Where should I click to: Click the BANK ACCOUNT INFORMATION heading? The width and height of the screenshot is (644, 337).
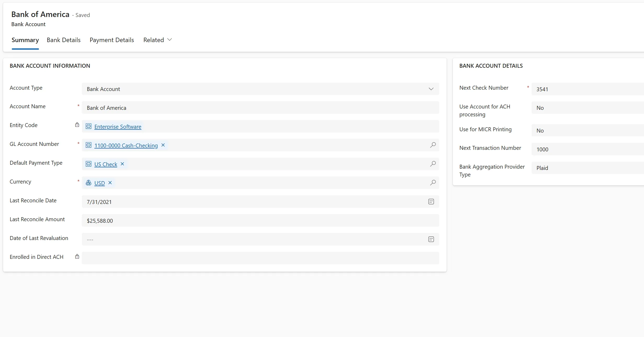(50, 66)
